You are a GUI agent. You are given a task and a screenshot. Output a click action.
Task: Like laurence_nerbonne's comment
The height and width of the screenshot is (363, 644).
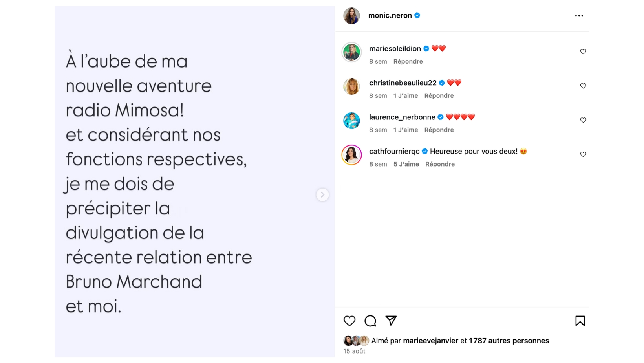(x=583, y=120)
